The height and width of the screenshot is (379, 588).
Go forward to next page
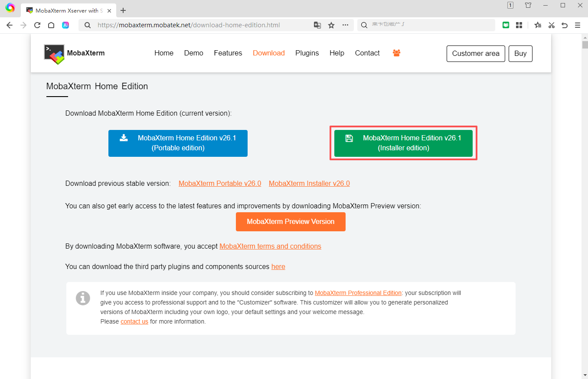tap(23, 25)
